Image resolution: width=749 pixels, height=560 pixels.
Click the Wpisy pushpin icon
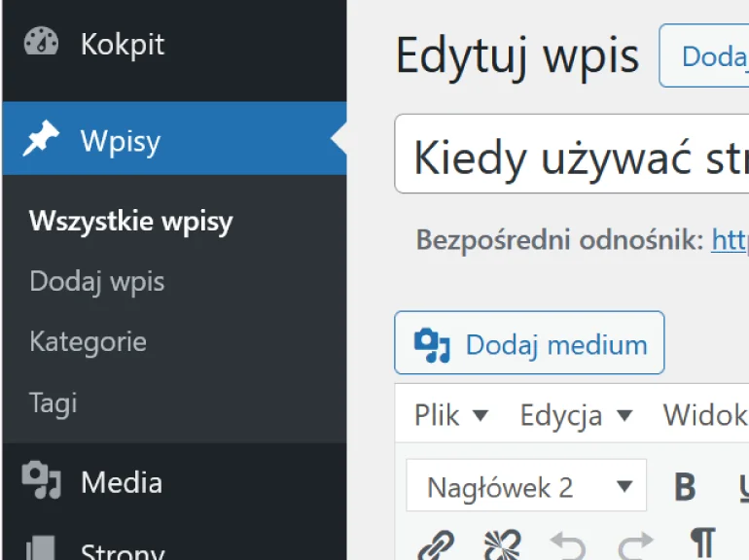tap(41, 138)
